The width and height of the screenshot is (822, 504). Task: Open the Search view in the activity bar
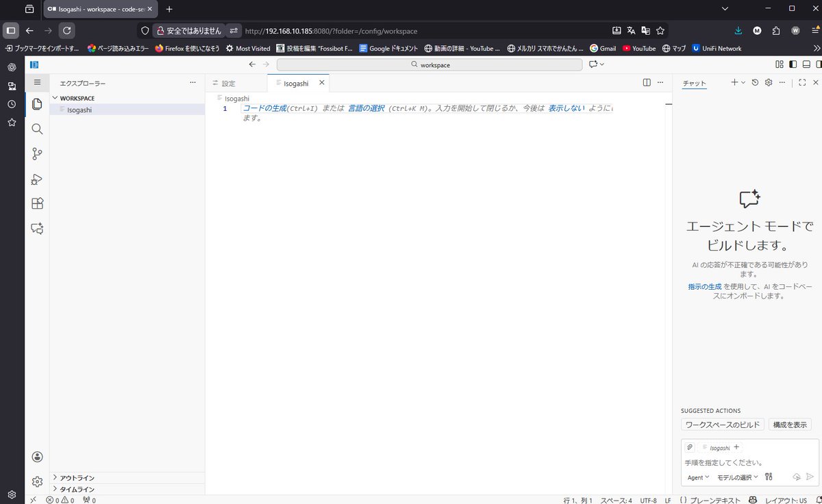(x=37, y=129)
